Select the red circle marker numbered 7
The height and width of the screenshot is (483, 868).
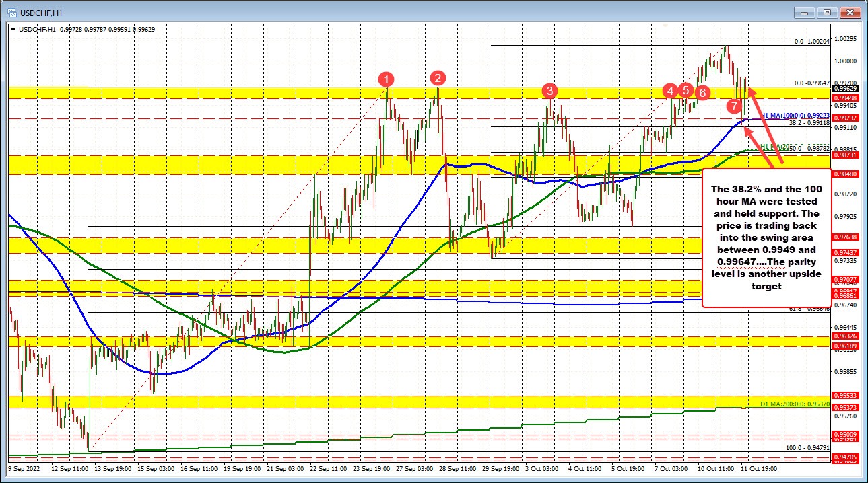(x=734, y=106)
